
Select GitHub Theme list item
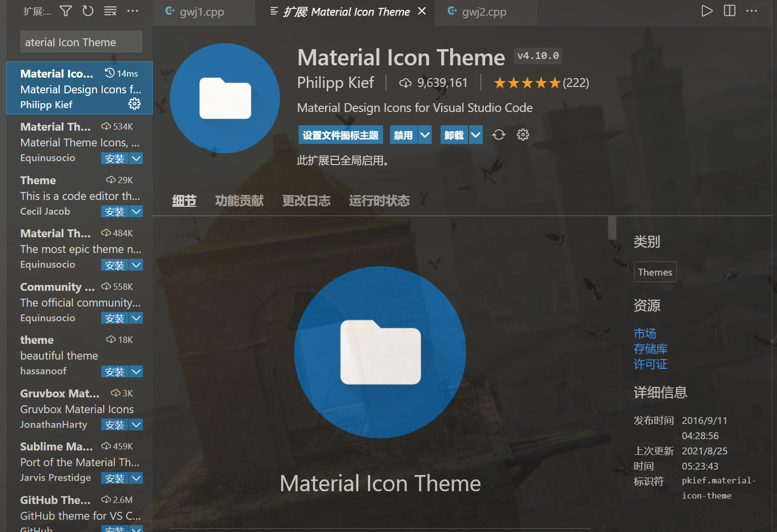80,510
